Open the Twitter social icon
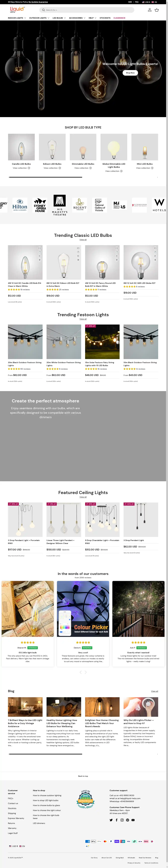 pyautogui.click(x=111, y=820)
